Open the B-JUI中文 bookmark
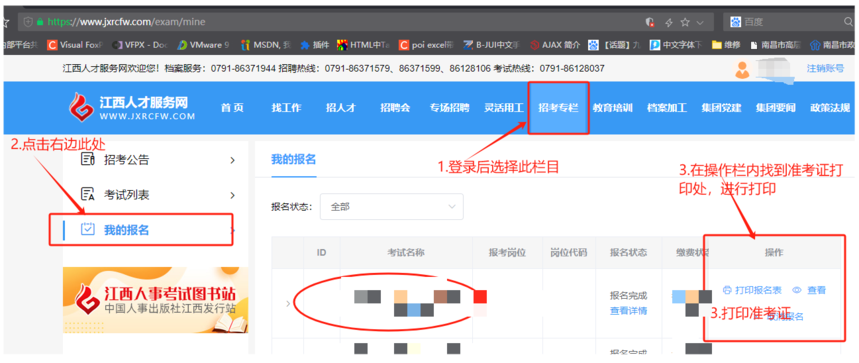859x363 pixels. (x=490, y=45)
